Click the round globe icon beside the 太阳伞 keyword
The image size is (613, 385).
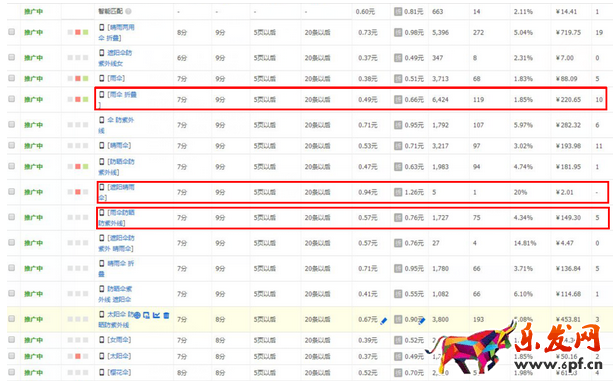tap(137, 315)
